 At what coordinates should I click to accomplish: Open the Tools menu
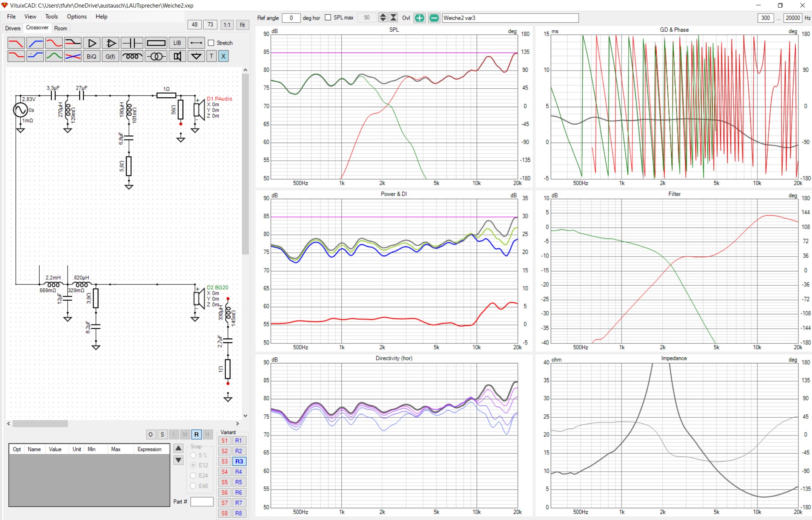(x=51, y=17)
